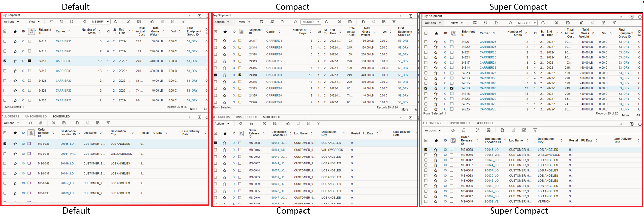The image size is (644, 219).
Task: Click All button in Super Compact Buy Shipment footer
Action: (638, 115)
